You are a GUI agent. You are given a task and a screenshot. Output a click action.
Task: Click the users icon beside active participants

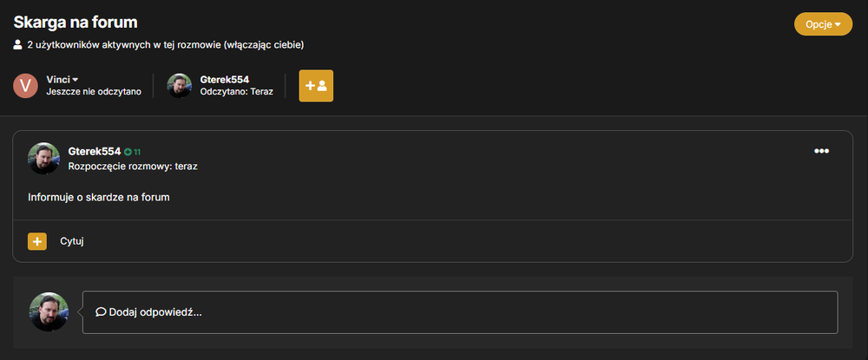click(x=17, y=45)
